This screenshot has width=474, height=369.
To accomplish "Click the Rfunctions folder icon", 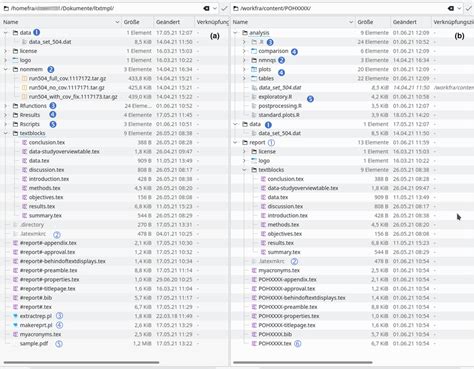I will pos(15,106).
